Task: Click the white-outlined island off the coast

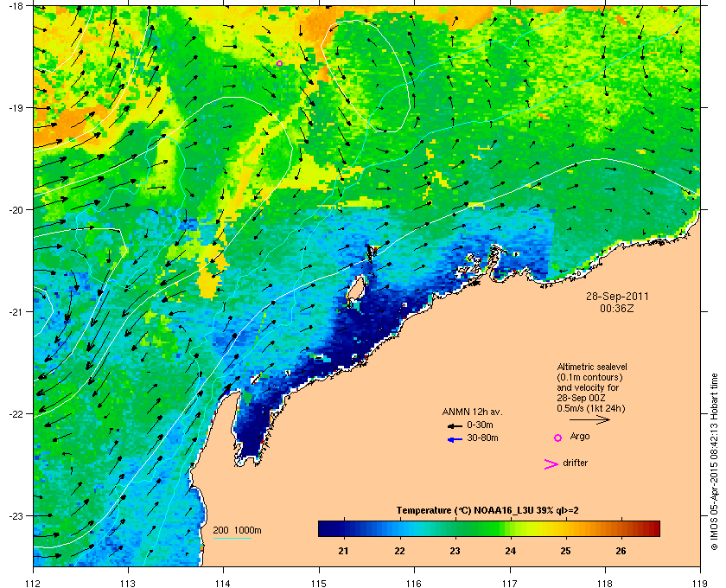Action: [x=356, y=288]
